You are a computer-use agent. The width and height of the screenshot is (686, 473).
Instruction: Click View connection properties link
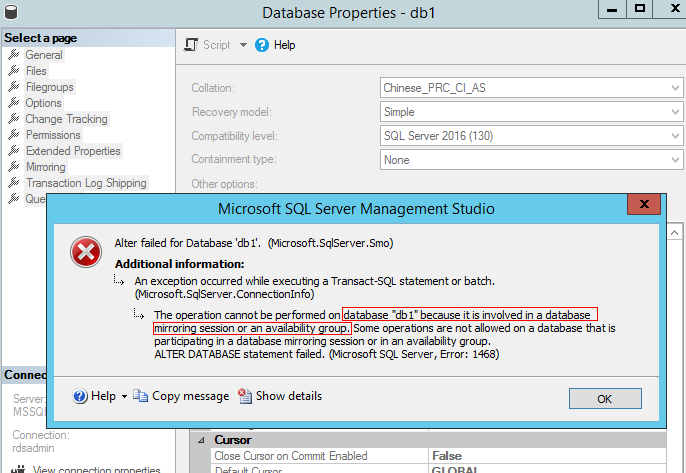click(96, 469)
